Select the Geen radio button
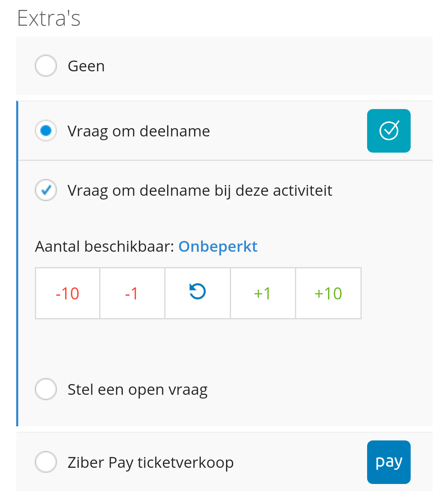Screen dimensions: 448x496 click(x=46, y=66)
